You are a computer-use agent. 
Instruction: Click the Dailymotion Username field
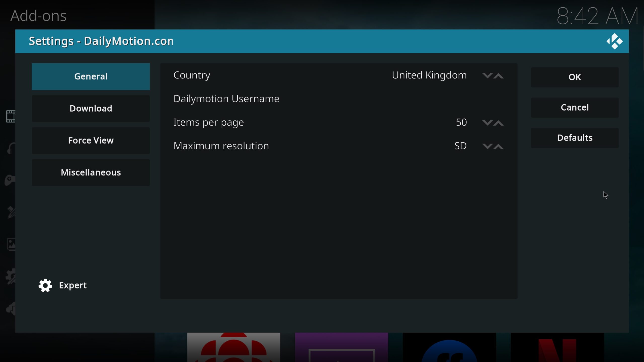tap(339, 99)
